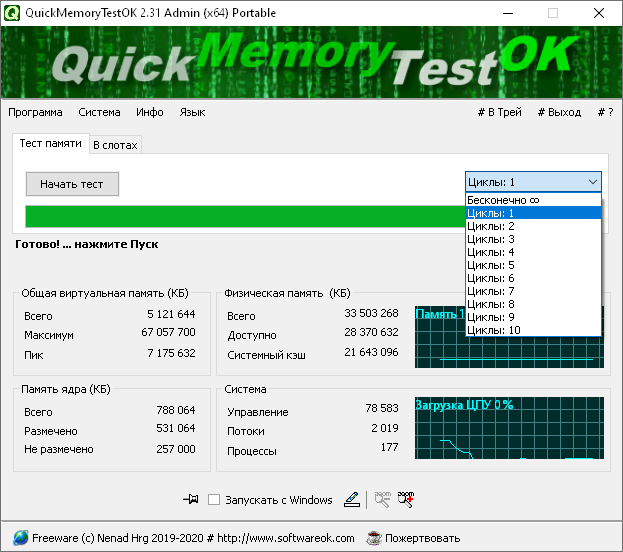Click the zoom out magnifier icon
The height and width of the screenshot is (552, 623).
click(383, 500)
